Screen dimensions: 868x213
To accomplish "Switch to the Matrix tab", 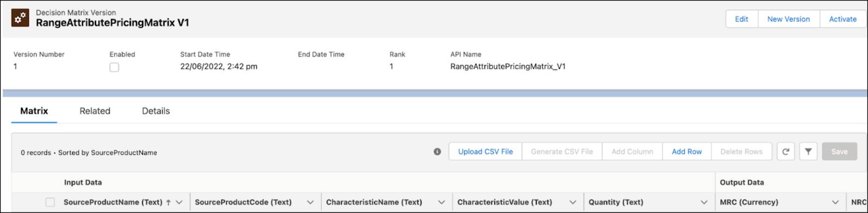I will (34, 111).
